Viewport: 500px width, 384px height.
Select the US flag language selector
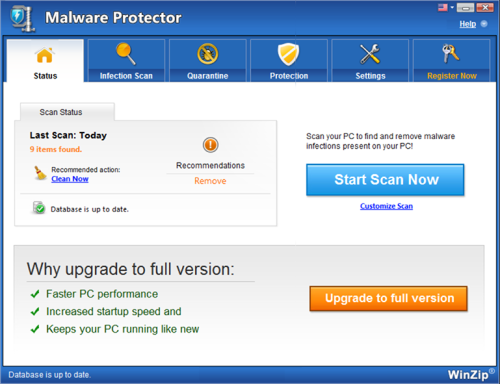[443, 7]
